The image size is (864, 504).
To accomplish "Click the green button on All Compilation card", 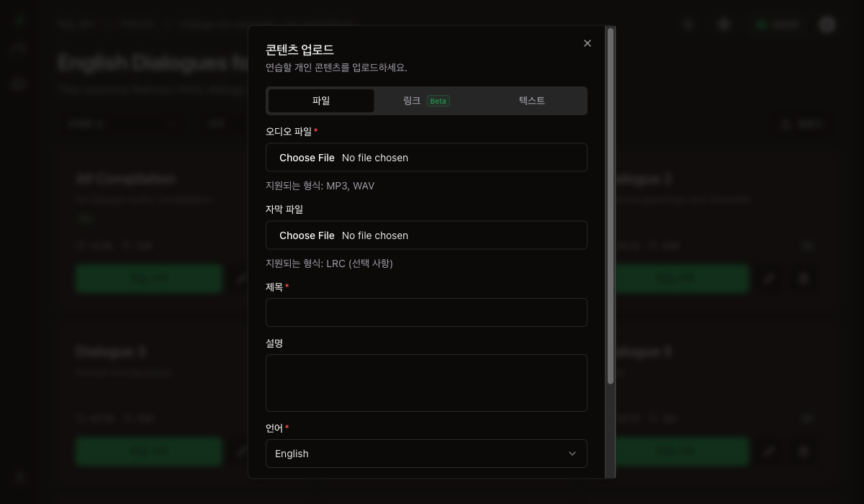I will click(x=149, y=279).
